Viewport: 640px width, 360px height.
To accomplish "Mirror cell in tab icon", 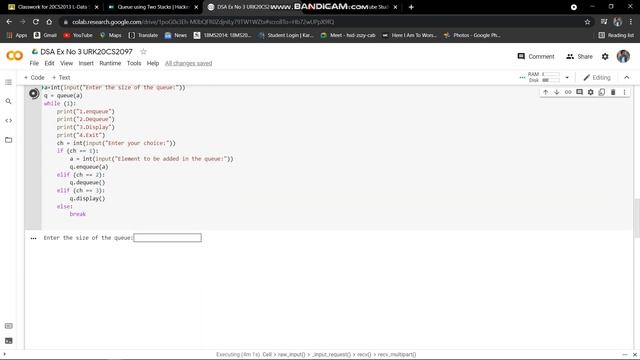I will coord(602,92).
